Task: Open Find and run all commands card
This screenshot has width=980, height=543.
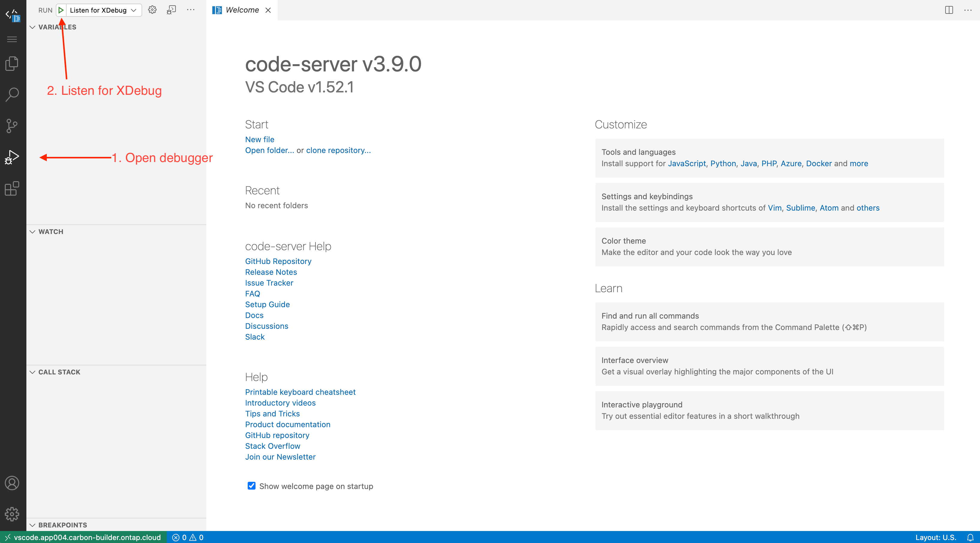Action: (x=769, y=322)
